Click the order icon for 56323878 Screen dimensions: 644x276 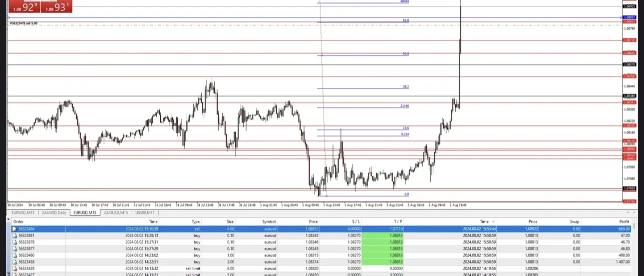pyautogui.click(x=14, y=242)
